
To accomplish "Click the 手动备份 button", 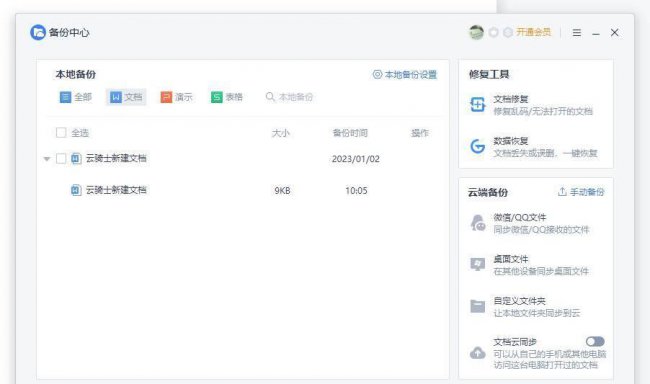I will click(x=581, y=192).
